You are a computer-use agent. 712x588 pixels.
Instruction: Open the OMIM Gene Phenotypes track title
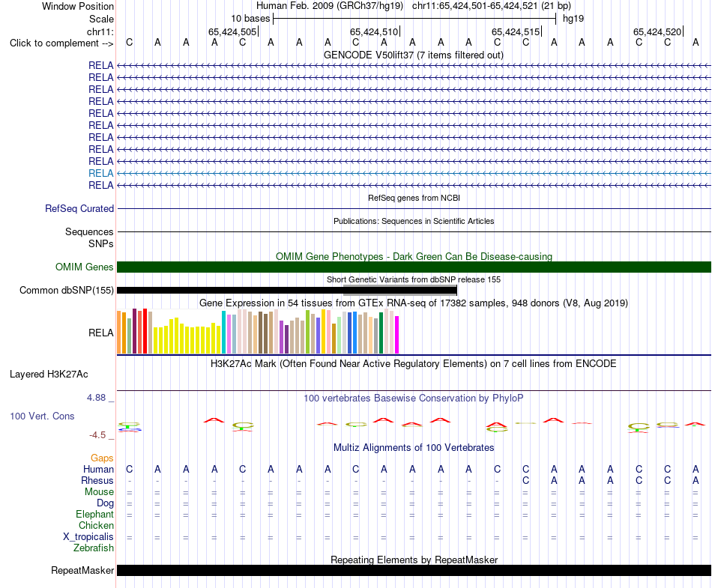414,256
